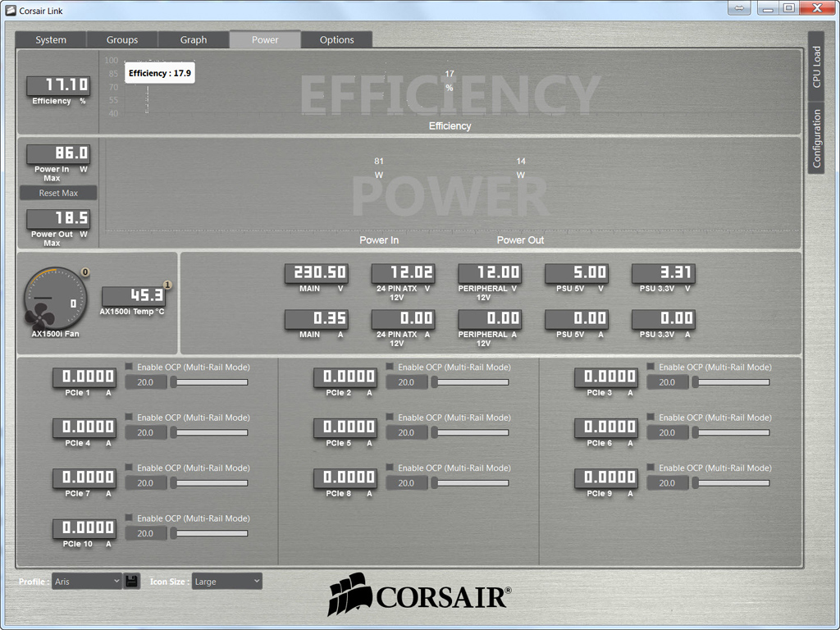This screenshot has width=840, height=630.
Task: Click the save profile floppy disk icon
Action: pyautogui.click(x=132, y=582)
